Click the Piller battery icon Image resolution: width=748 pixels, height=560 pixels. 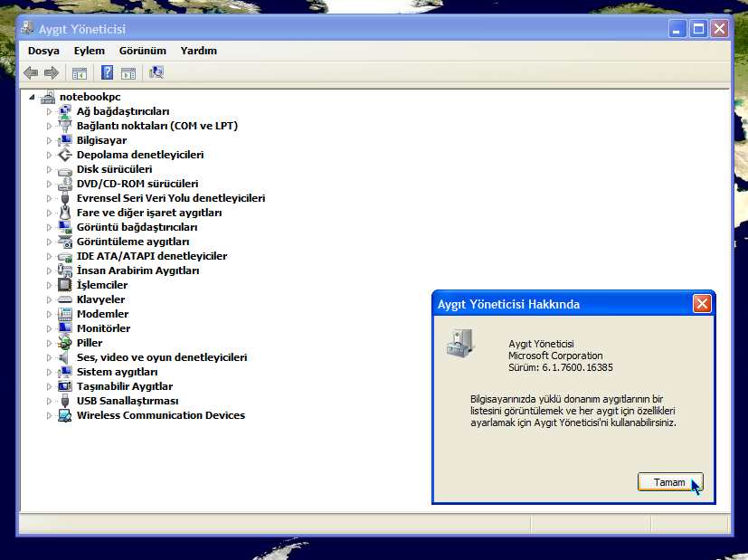65,343
